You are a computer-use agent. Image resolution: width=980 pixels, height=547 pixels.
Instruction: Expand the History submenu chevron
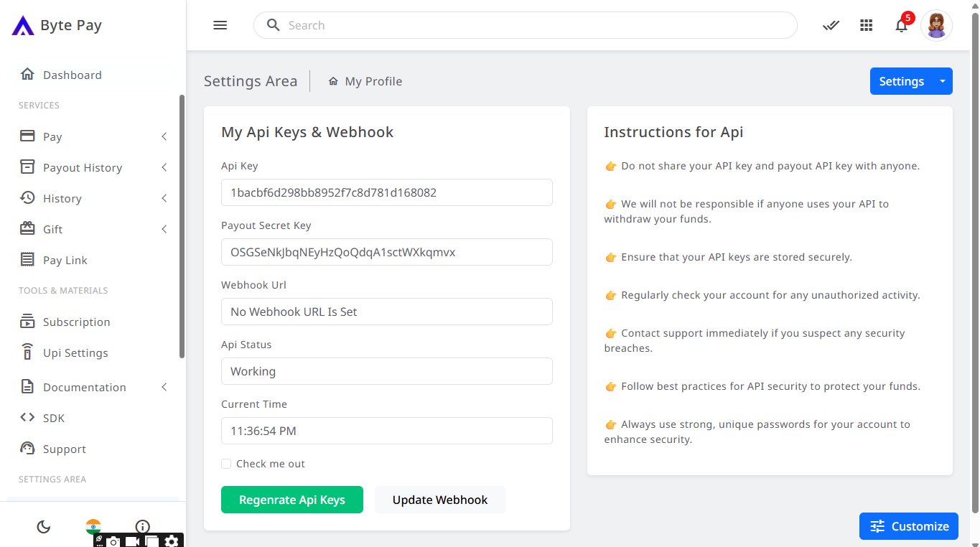coord(164,198)
